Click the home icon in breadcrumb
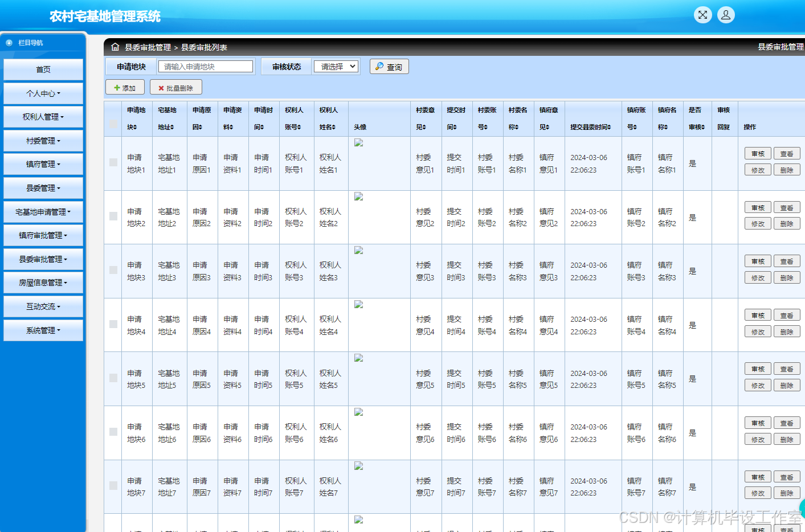Viewport: 805px width, 532px height. point(115,47)
